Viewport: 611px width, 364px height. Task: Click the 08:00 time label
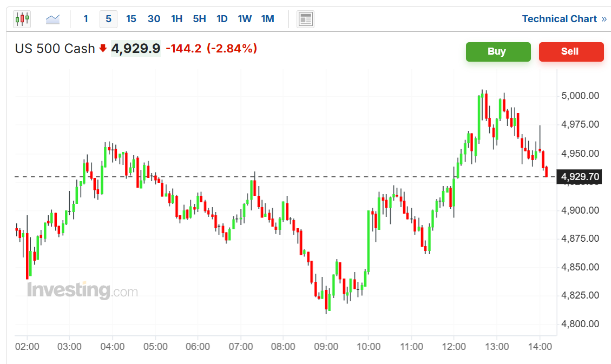coord(283,347)
